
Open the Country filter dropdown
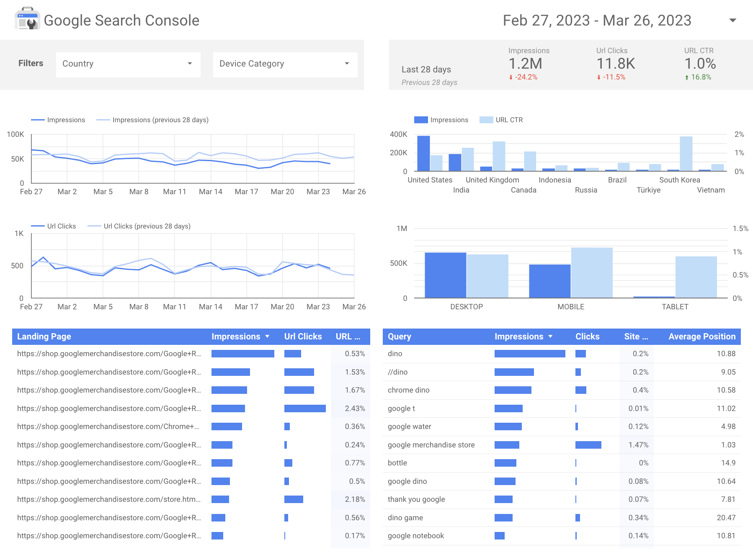coord(128,64)
